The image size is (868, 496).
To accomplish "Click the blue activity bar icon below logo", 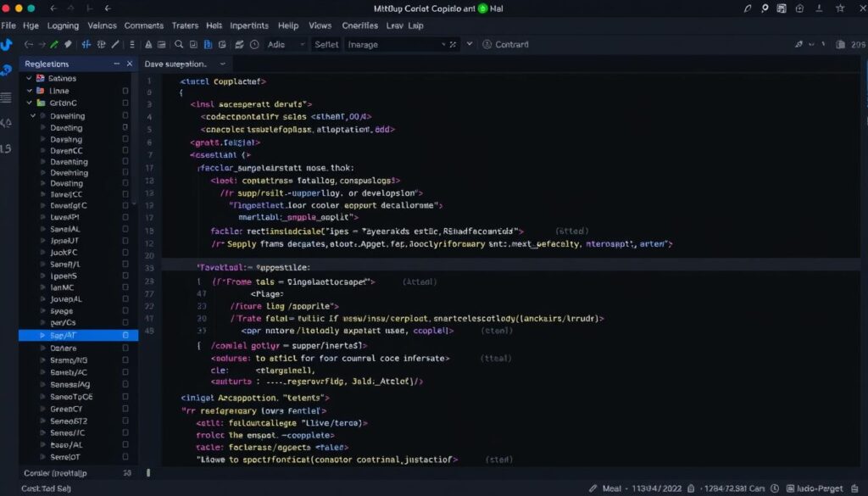I will coord(6,70).
